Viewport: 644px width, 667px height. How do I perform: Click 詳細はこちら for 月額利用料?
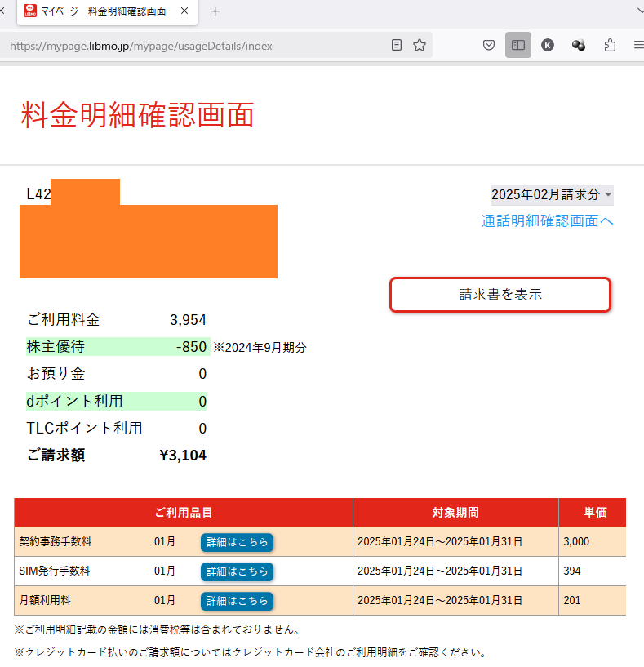click(x=237, y=601)
